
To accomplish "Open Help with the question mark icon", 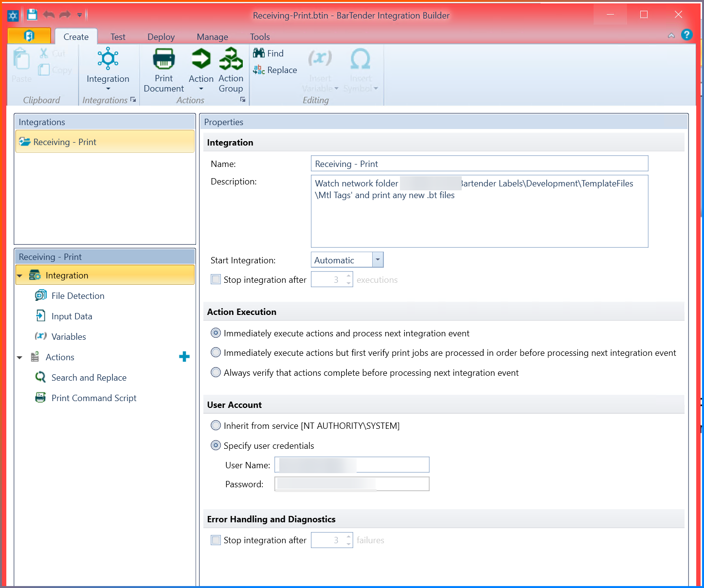I will 686,35.
